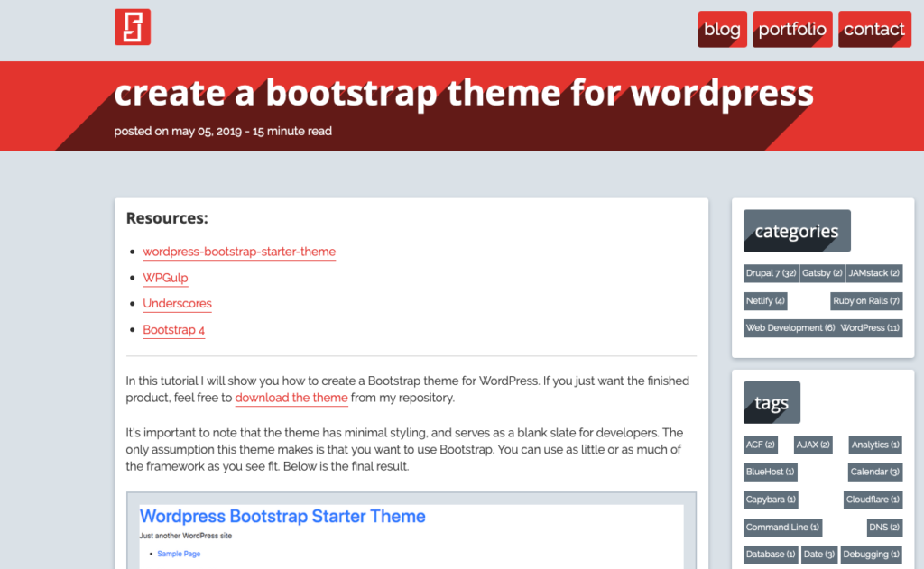
Task: Click the 'posted on may 05, 2019' text
Action: (x=178, y=132)
